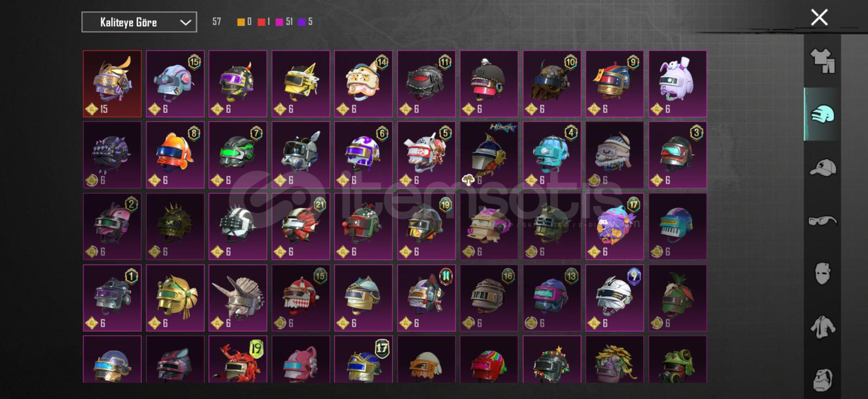
Task: Click the orange quality count indicator
Action: 244,22
